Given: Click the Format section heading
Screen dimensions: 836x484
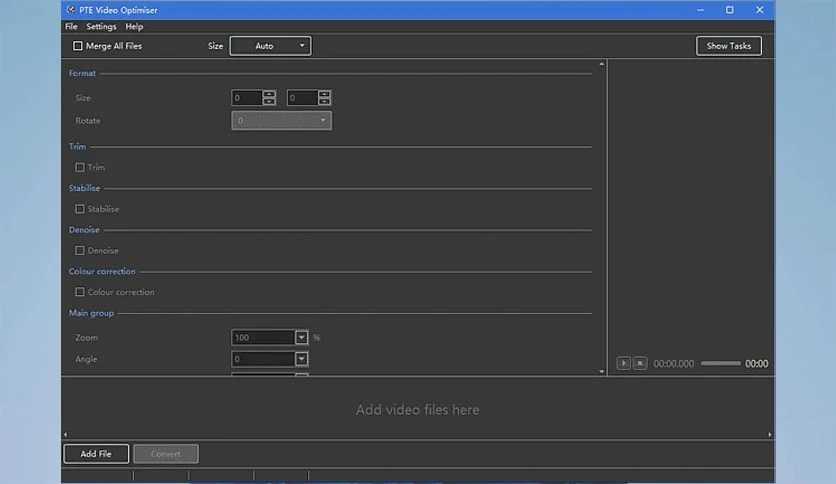Looking at the screenshot, I should [x=82, y=73].
